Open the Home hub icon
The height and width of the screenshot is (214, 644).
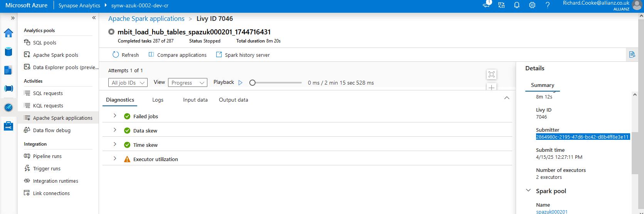(x=8, y=33)
